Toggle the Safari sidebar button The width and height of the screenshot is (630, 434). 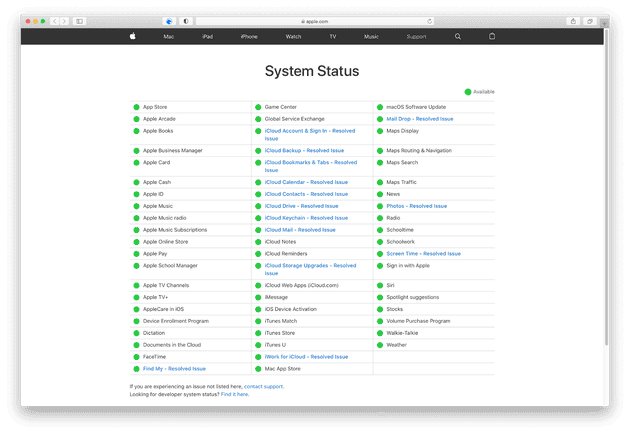[80, 21]
